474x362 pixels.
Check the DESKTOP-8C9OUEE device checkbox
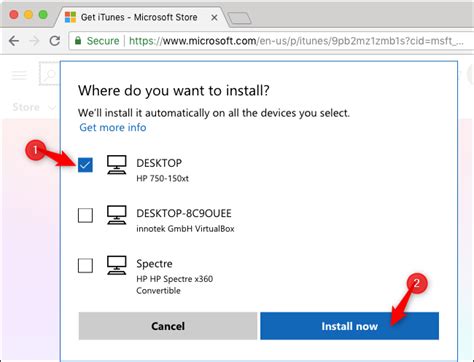pos(85,215)
